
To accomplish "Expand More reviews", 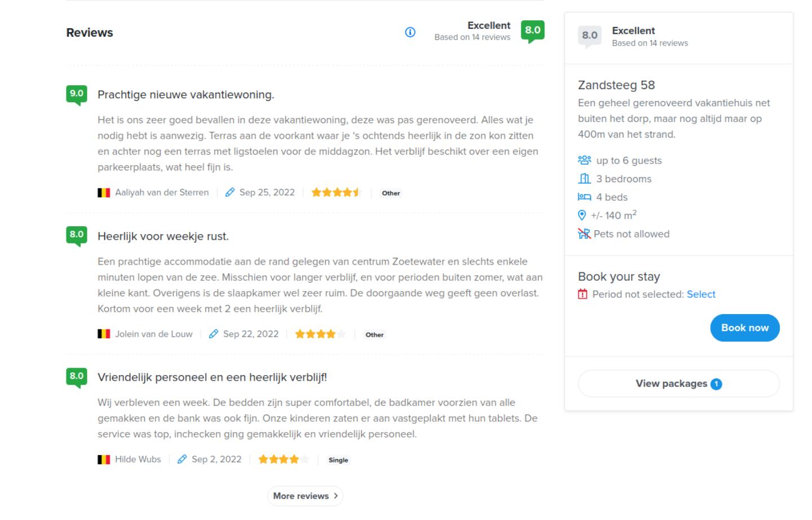I will 305,496.
